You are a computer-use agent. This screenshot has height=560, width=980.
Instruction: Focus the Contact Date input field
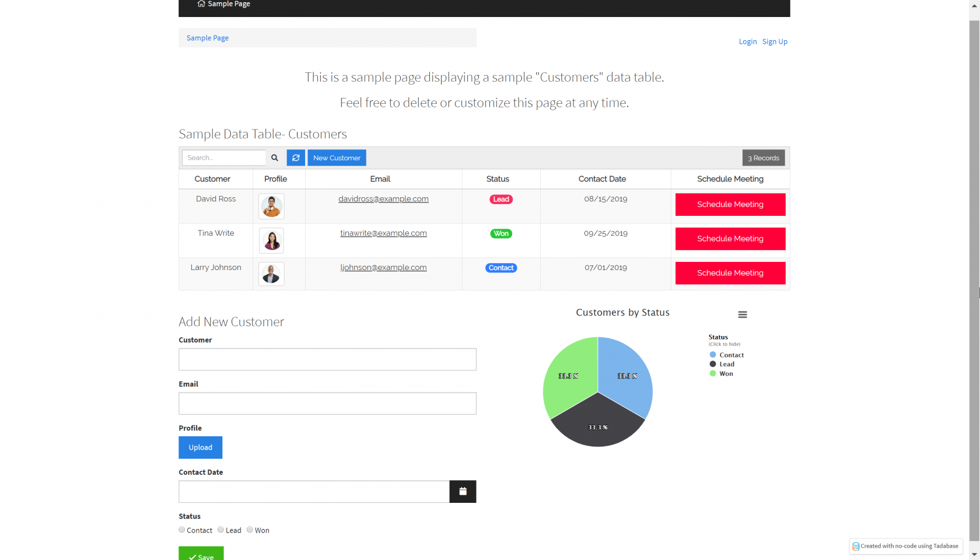(314, 491)
